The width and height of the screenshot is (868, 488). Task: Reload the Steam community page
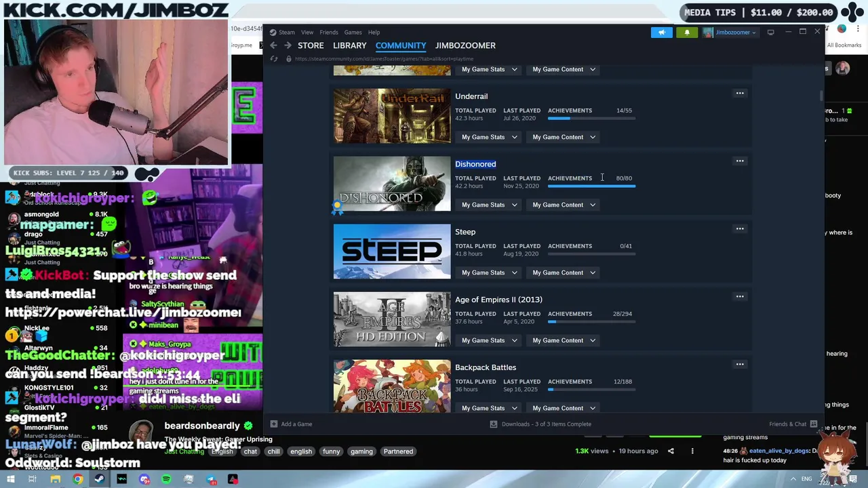pos(274,59)
